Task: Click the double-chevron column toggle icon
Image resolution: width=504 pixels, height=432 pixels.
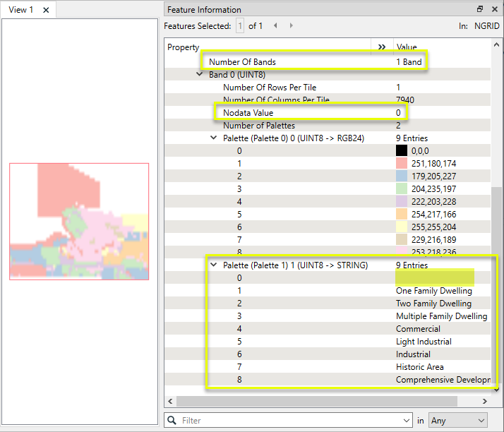Action: [382, 47]
